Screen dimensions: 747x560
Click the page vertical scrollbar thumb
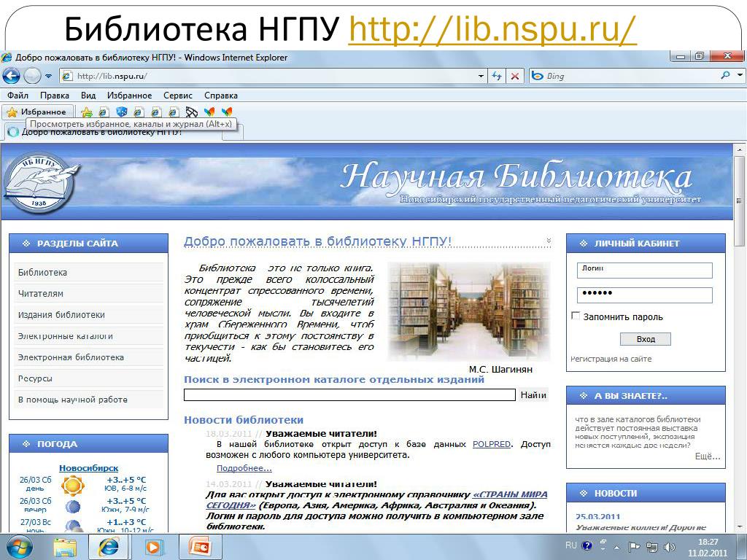740,200
